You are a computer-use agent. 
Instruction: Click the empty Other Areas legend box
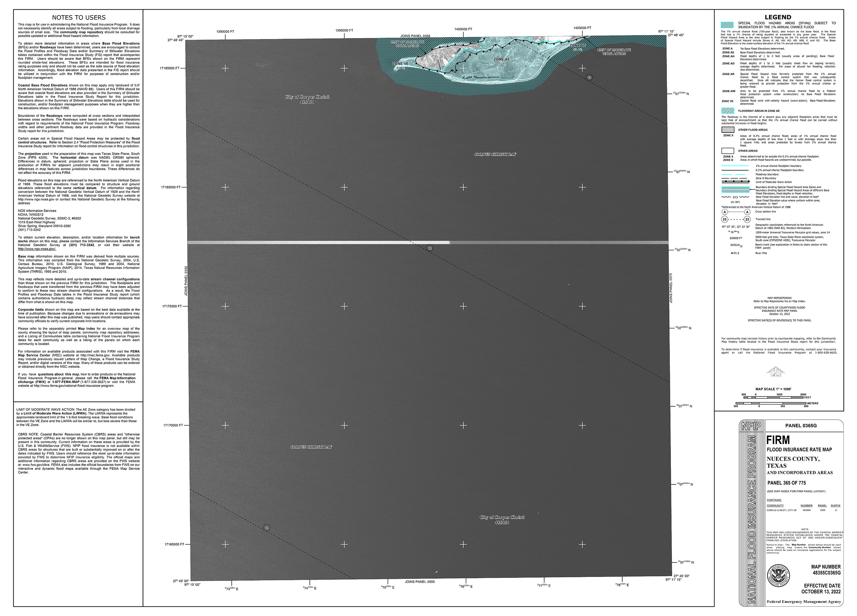click(727, 151)
